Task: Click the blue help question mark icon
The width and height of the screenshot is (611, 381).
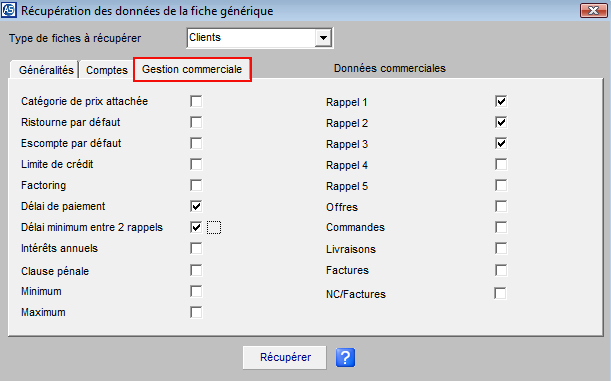Action: tap(345, 358)
